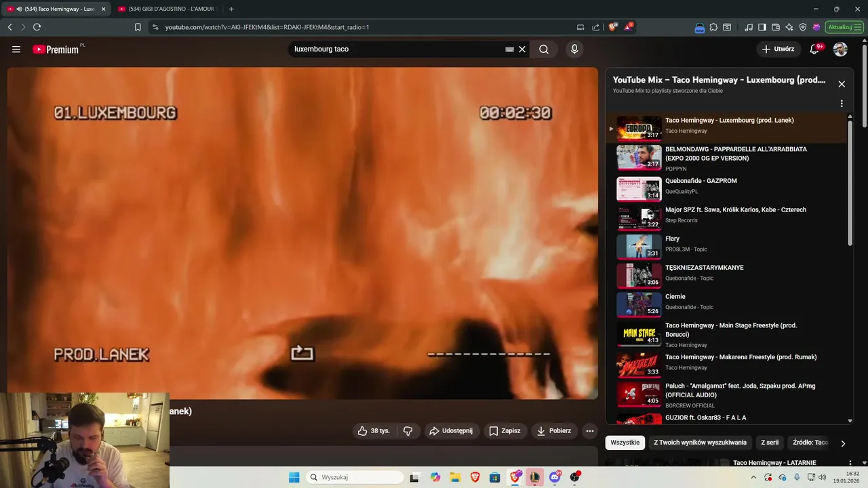Image resolution: width=868 pixels, height=488 pixels.
Task: Open volume control in system tray
Action: (823, 477)
